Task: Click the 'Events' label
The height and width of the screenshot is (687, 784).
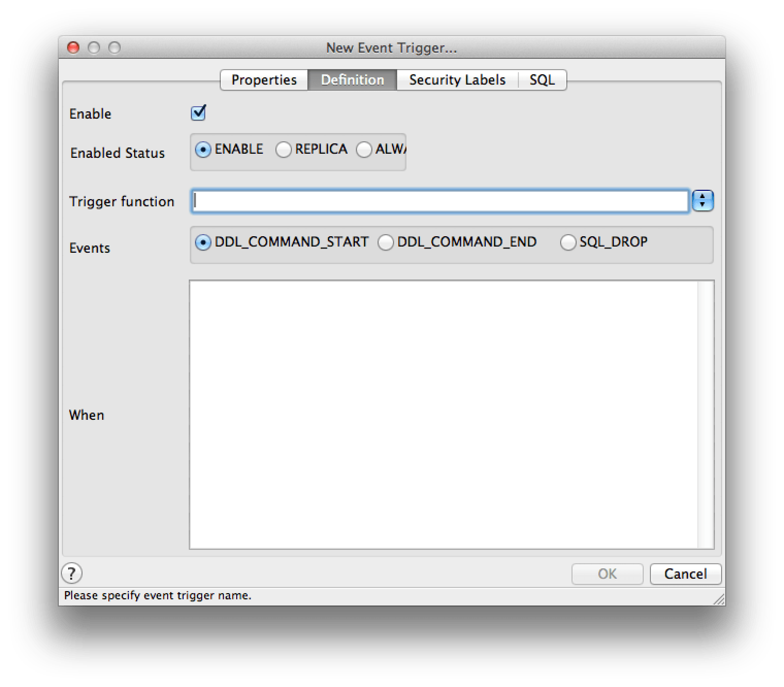Action: coord(90,248)
